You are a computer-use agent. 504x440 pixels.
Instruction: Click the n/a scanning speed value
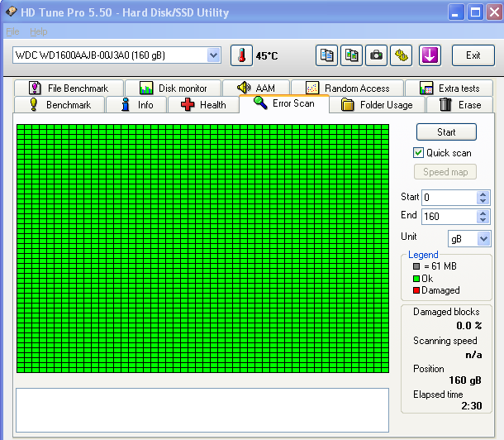[473, 355]
